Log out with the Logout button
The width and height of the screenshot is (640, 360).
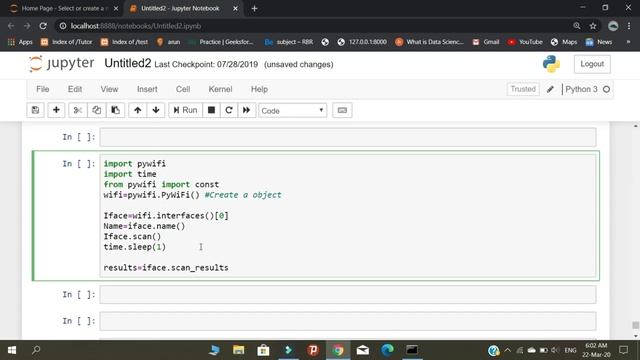pyautogui.click(x=592, y=64)
